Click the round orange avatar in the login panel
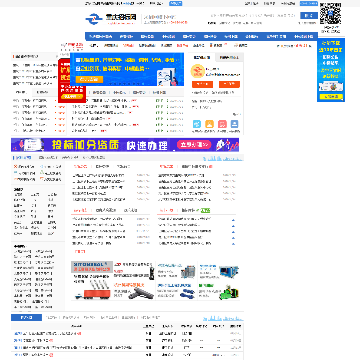 [x=197, y=71]
